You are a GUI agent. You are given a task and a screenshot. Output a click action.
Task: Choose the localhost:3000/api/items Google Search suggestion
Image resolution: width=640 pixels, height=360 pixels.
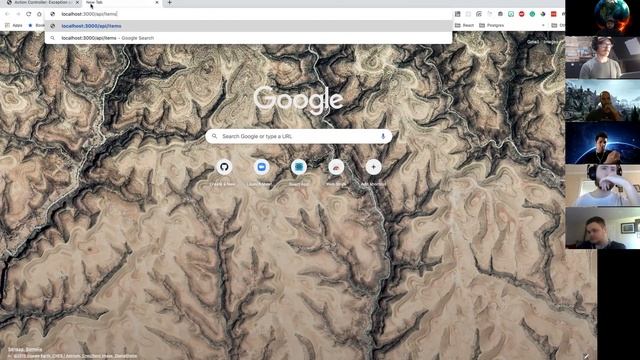tap(249, 38)
